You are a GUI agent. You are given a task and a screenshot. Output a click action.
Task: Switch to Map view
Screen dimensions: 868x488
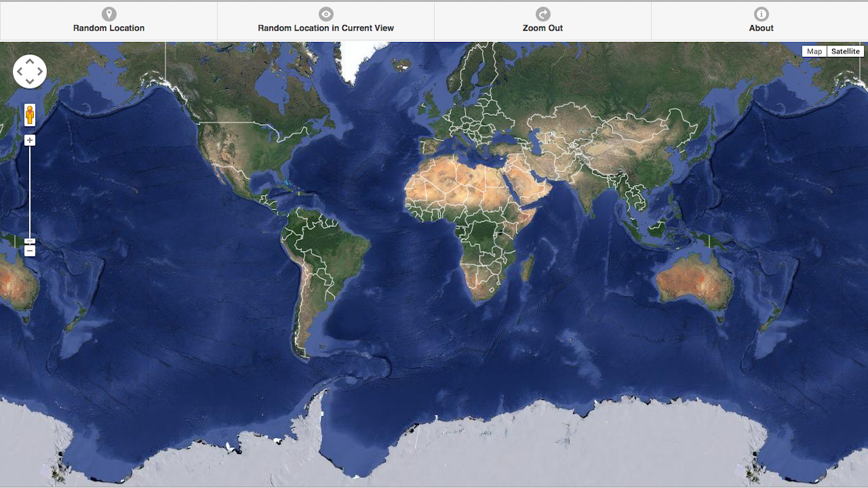tap(814, 51)
